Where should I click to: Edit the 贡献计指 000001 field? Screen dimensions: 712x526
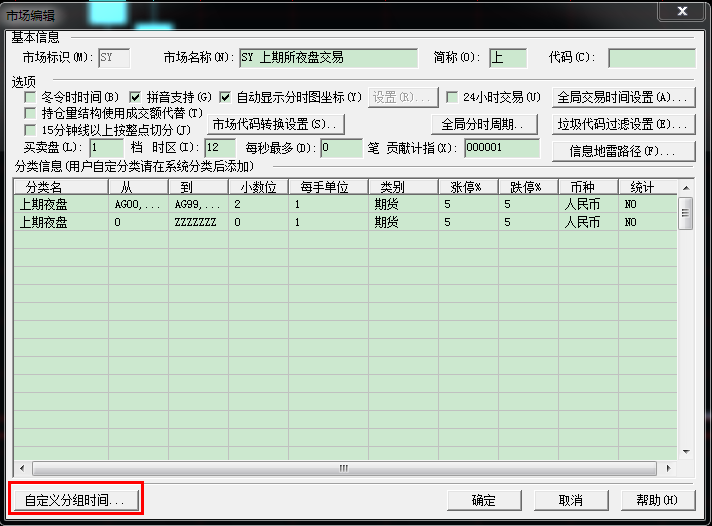click(x=502, y=148)
